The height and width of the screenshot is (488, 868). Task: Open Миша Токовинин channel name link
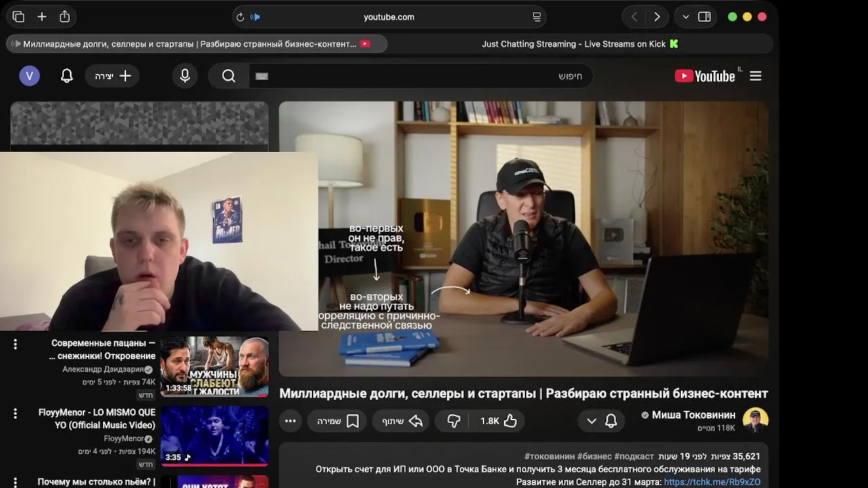tap(693, 415)
